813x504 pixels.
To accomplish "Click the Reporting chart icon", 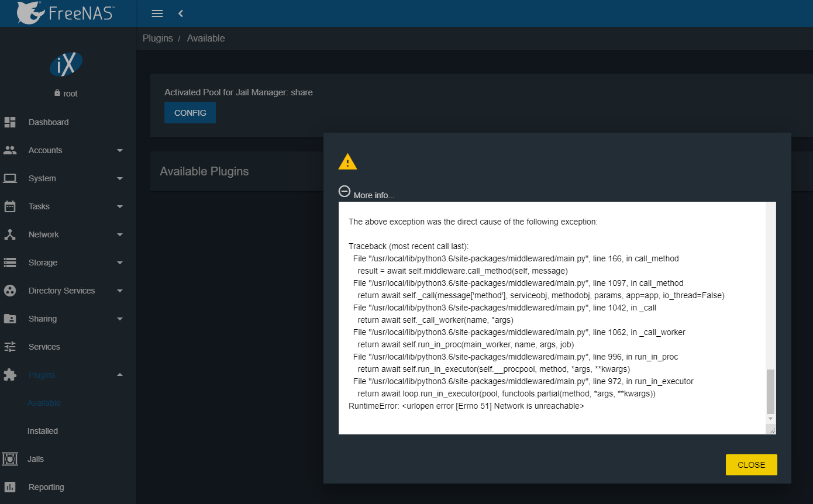I will pyautogui.click(x=10, y=487).
